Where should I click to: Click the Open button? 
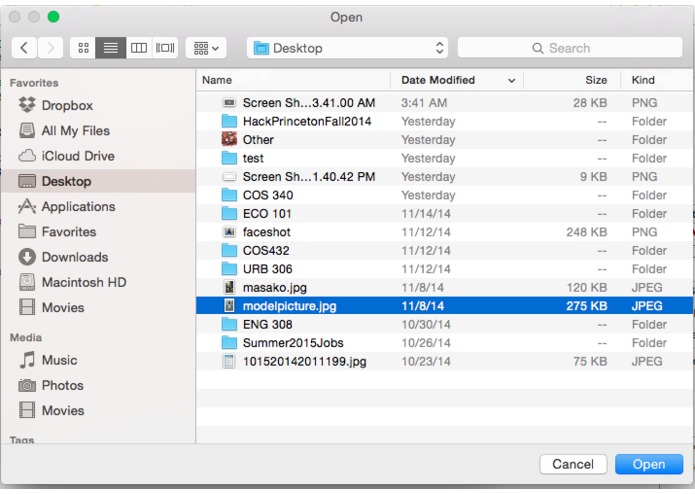649,464
